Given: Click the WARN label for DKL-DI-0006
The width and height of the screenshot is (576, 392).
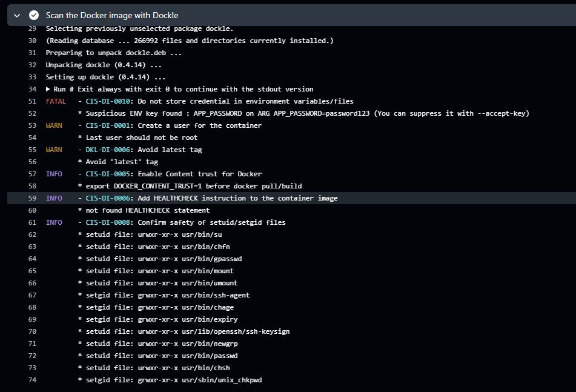Looking at the screenshot, I should coord(54,150).
